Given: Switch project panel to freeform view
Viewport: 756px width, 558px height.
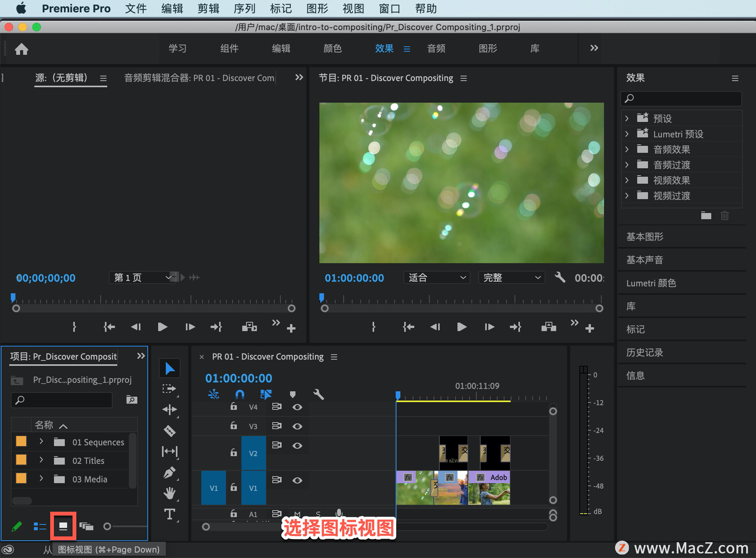Looking at the screenshot, I should [86, 526].
